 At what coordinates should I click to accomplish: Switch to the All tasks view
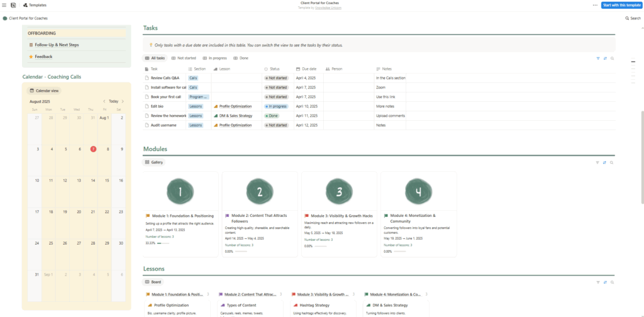coord(155,58)
